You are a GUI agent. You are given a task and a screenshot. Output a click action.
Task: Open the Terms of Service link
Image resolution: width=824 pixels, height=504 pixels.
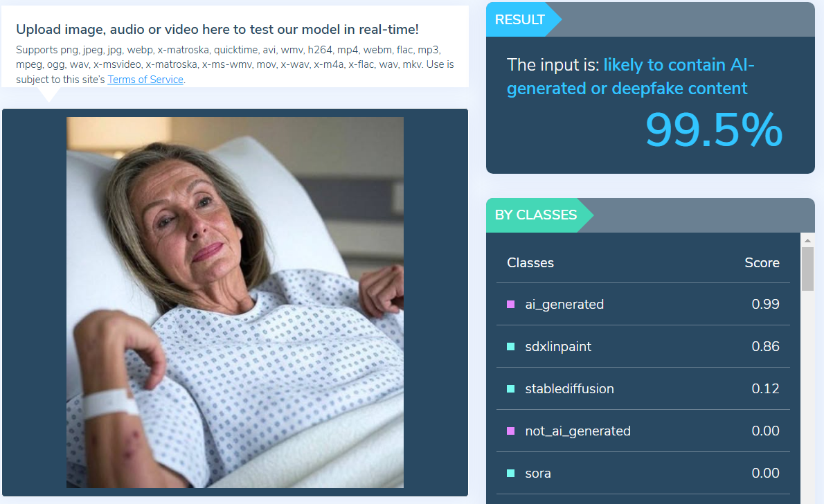click(x=145, y=80)
